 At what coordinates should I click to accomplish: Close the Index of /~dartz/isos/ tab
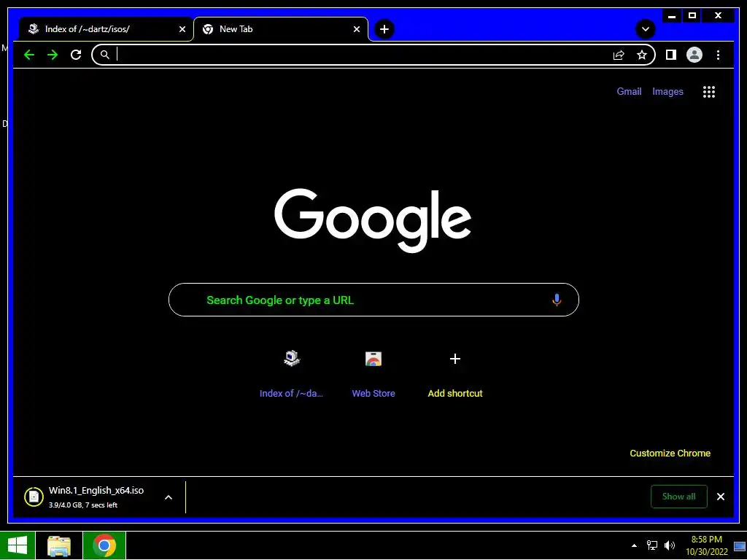point(182,29)
